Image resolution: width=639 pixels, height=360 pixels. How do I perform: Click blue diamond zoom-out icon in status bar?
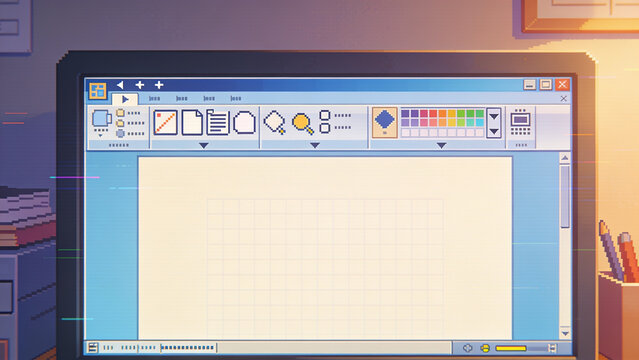click(467, 348)
